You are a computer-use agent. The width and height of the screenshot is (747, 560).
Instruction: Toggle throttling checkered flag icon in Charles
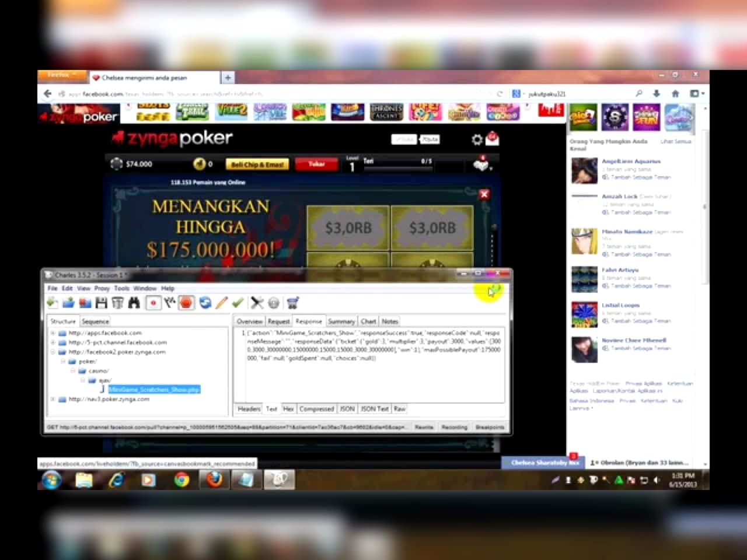(x=169, y=303)
